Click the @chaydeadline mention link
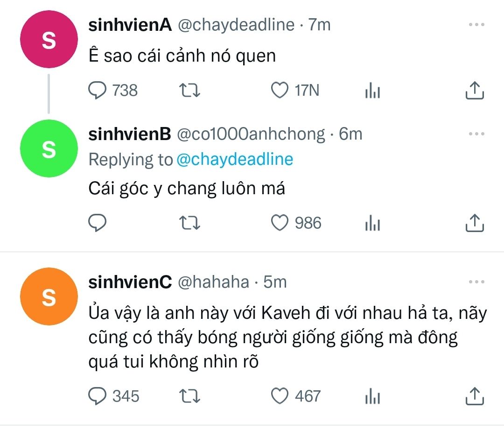 235,160
